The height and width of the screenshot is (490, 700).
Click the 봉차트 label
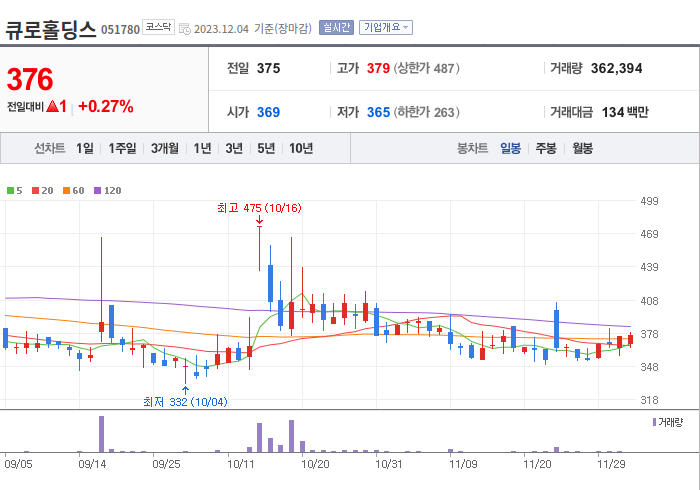(472, 148)
